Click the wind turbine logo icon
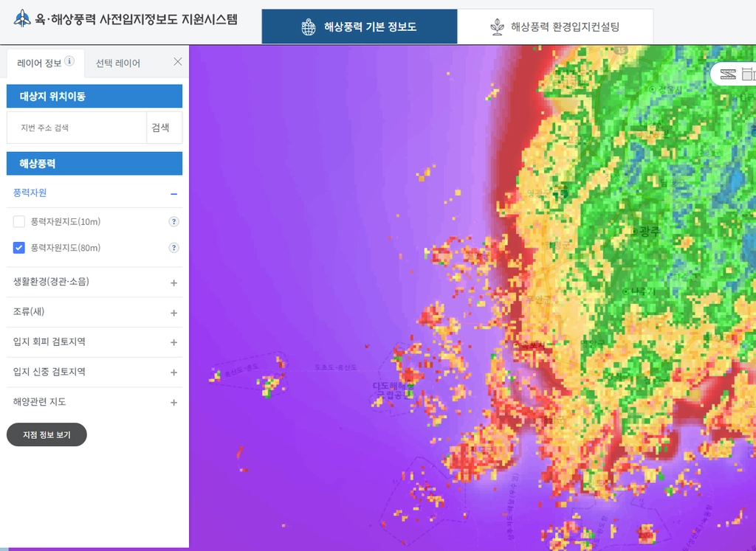Image resolution: width=756 pixels, height=551 pixels. [21, 18]
